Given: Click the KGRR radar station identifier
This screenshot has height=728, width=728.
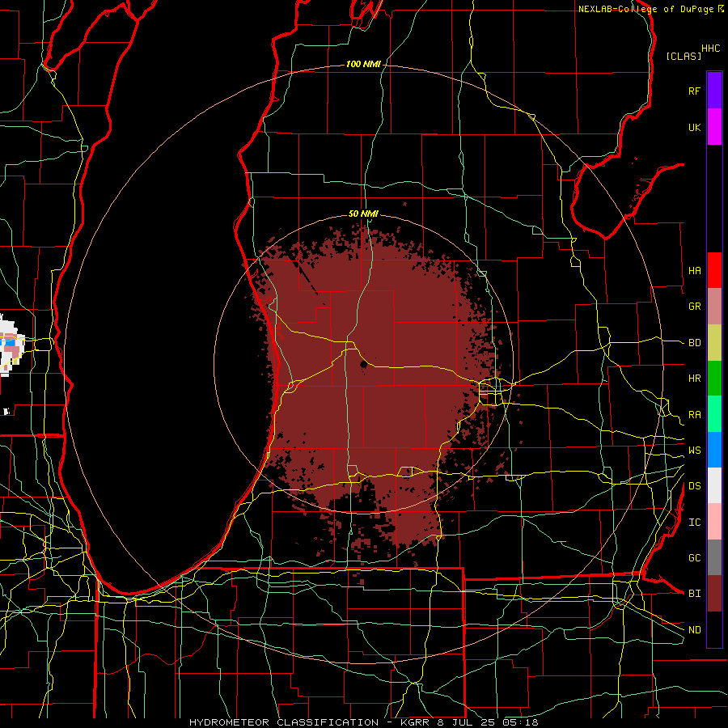Looking at the screenshot, I should click(417, 722).
